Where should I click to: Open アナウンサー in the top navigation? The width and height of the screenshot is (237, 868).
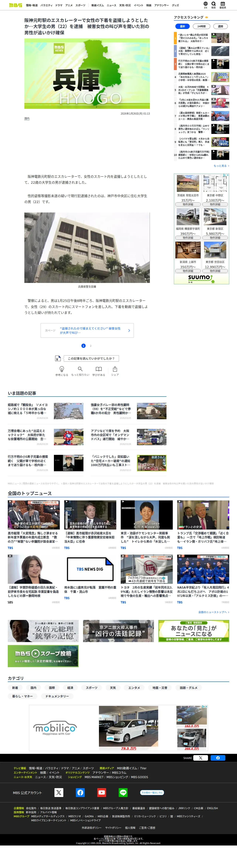tap(162, 5)
